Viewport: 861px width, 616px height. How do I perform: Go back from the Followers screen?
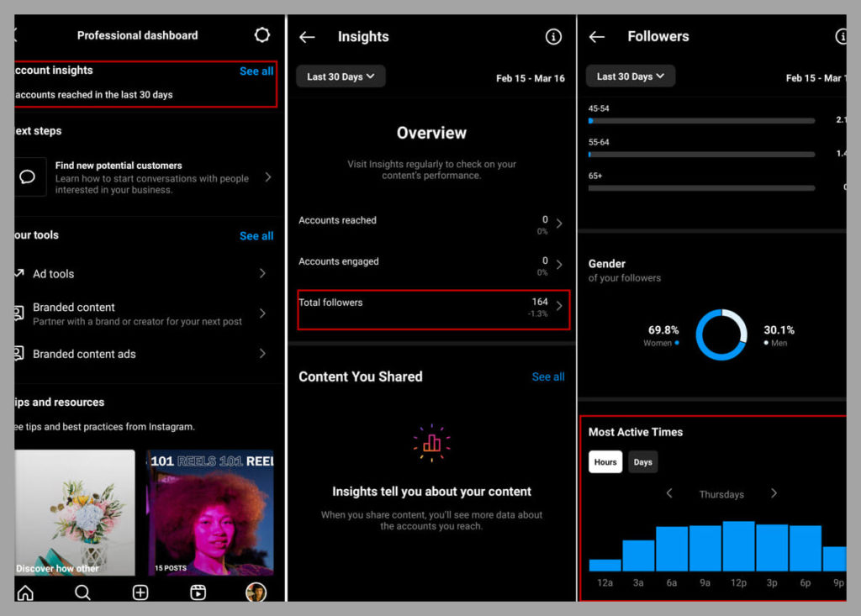[597, 37]
